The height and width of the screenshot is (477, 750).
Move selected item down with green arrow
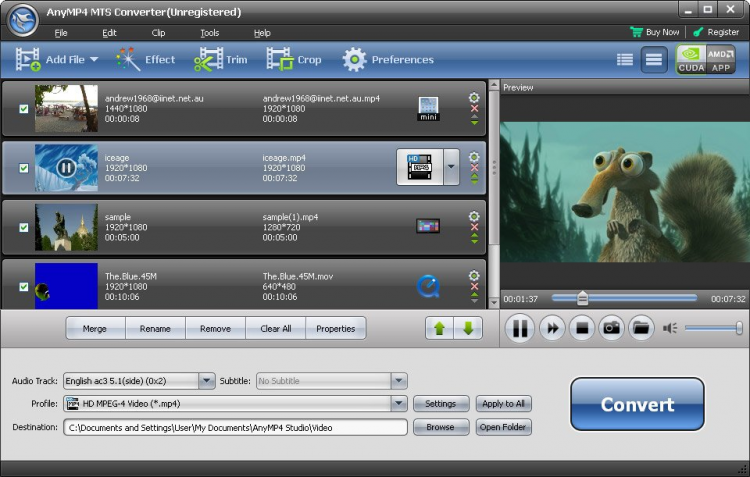pyautogui.click(x=468, y=328)
